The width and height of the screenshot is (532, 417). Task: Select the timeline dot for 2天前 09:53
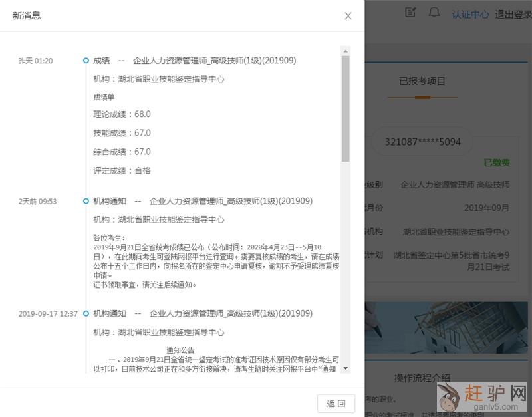tap(86, 201)
